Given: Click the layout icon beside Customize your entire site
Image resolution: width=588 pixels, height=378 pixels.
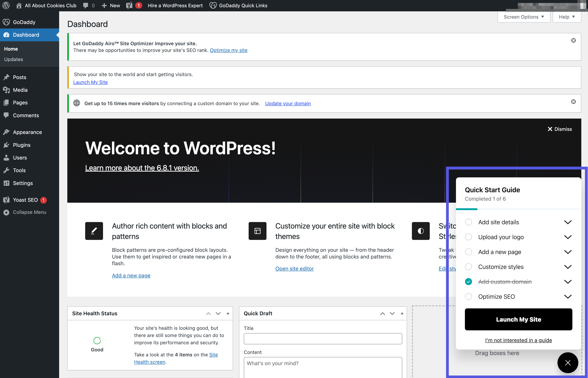Looking at the screenshot, I should click(x=257, y=231).
